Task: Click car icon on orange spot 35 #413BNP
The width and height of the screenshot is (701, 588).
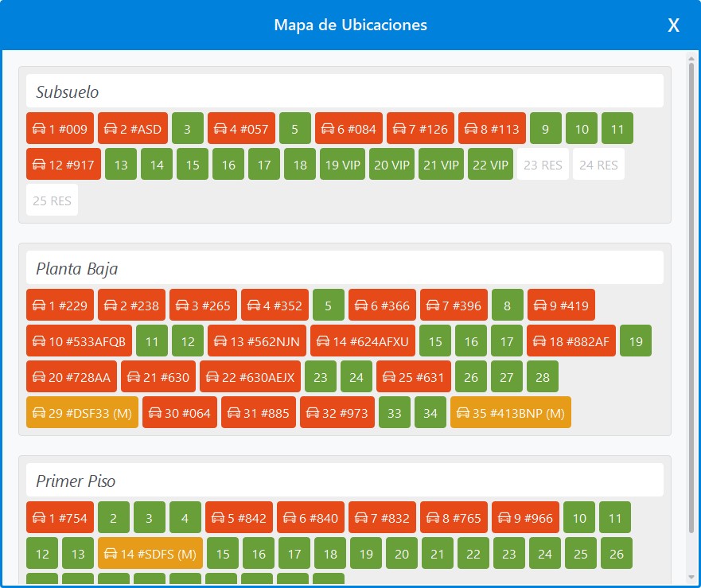Action: pyautogui.click(x=463, y=414)
